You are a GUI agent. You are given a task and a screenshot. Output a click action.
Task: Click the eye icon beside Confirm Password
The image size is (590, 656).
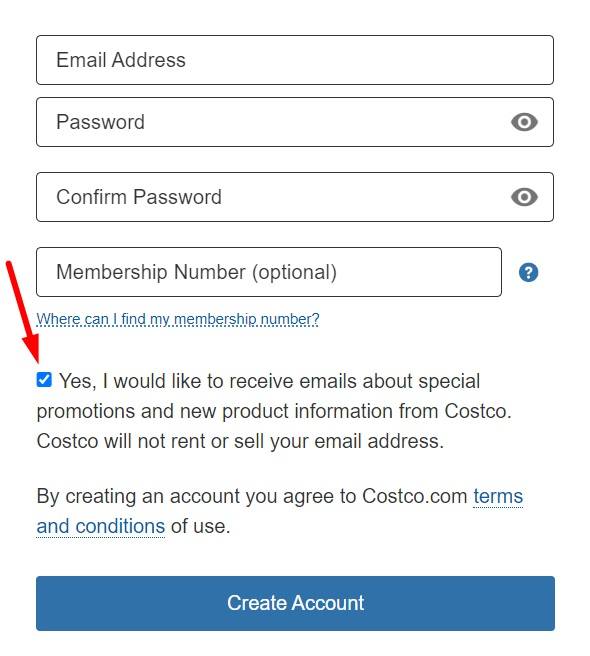click(524, 197)
